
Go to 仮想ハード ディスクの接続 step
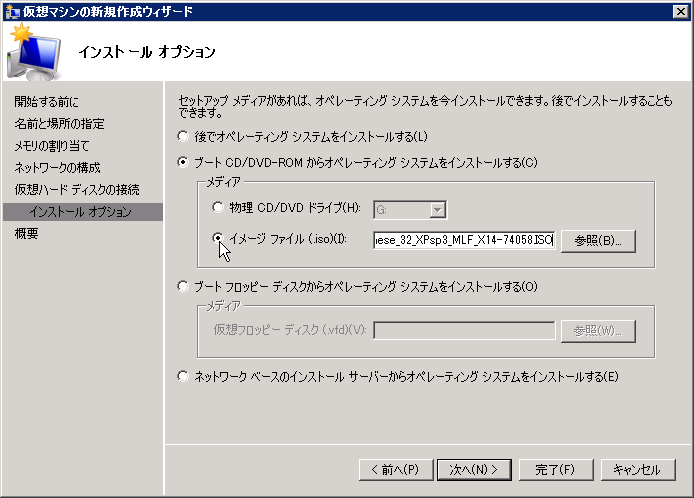click(x=77, y=189)
